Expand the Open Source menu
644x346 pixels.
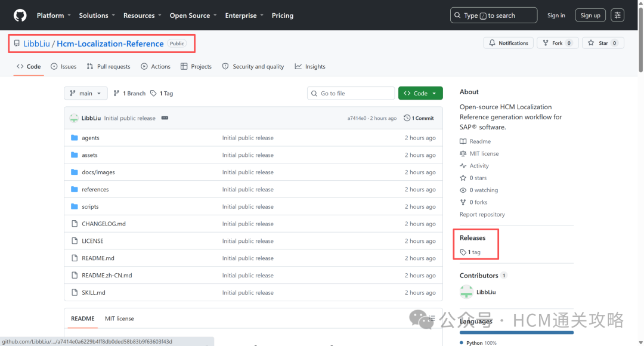(193, 15)
